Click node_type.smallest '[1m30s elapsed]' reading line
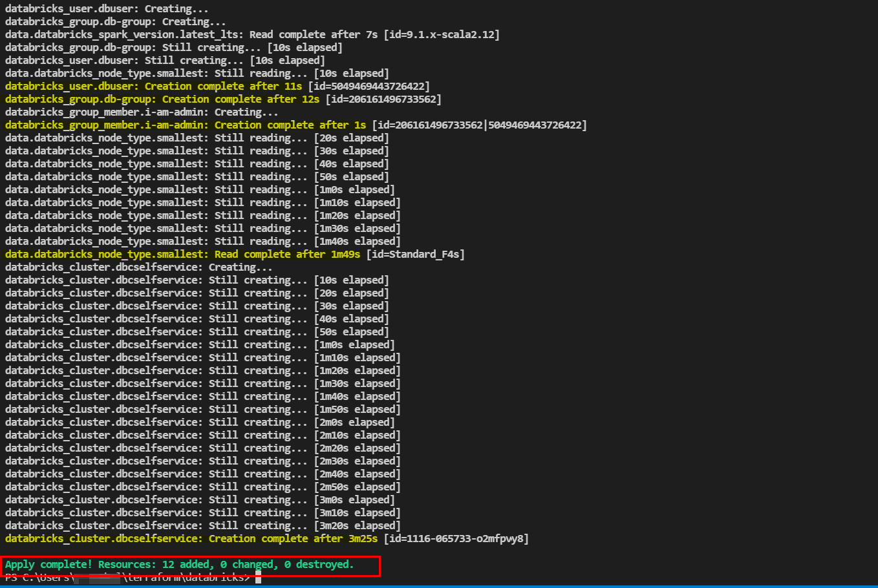The image size is (878, 588). click(203, 229)
